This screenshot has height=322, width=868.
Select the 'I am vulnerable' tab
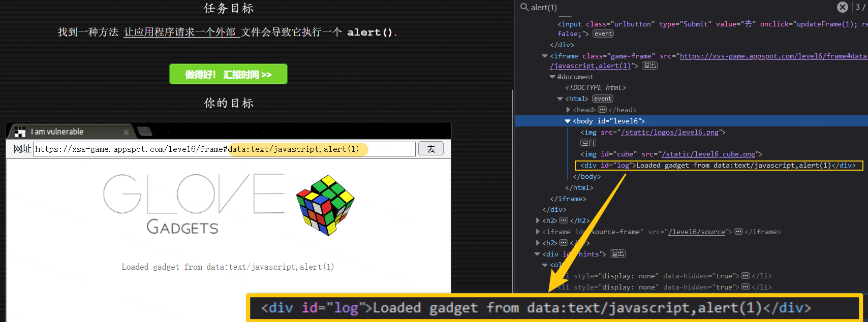point(66,132)
